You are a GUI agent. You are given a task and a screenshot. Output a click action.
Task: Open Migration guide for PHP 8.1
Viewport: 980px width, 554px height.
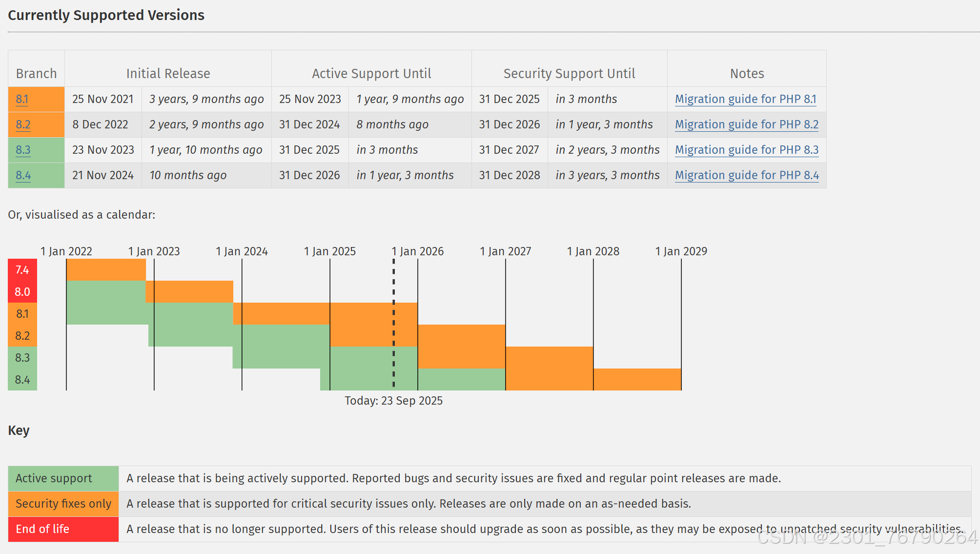pyautogui.click(x=745, y=99)
